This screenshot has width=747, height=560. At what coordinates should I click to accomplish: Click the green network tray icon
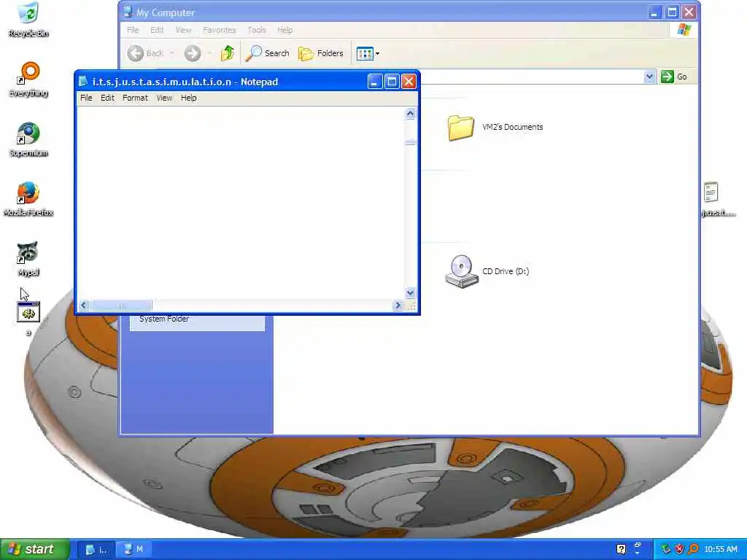[x=665, y=550]
